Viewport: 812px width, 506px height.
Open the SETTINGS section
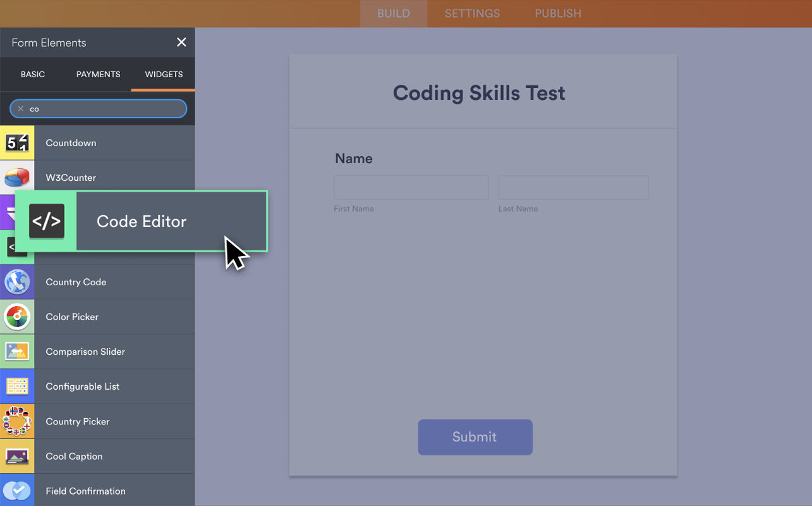[472, 13]
